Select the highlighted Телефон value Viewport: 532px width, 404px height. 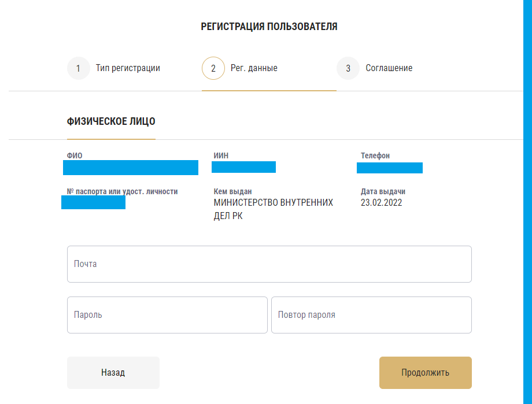pyautogui.click(x=390, y=168)
